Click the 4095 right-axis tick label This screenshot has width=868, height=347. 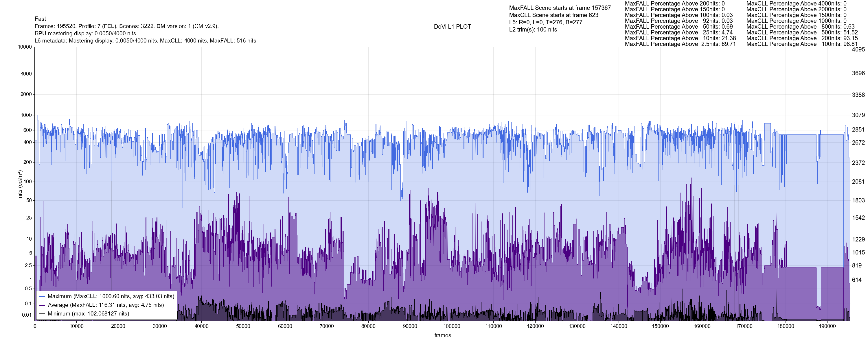858,49
